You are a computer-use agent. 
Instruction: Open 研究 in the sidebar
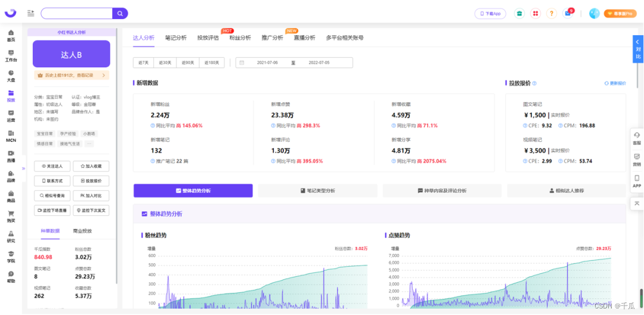pyautogui.click(x=11, y=237)
